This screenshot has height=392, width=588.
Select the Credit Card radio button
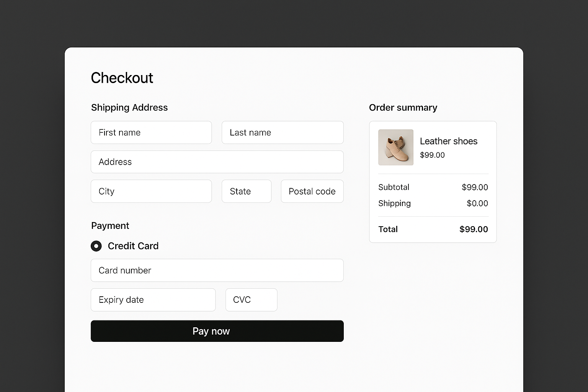pyautogui.click(x=96, y=246)
